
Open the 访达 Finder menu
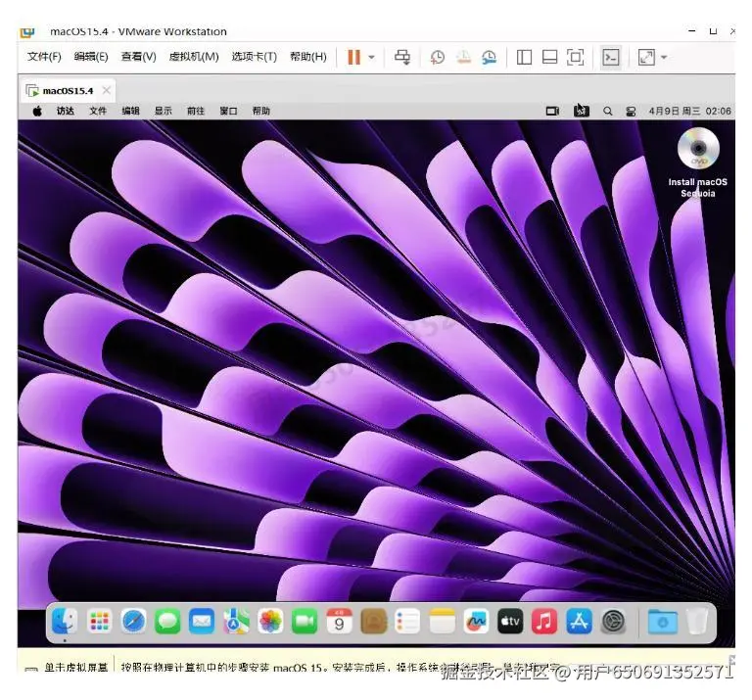[66, 111]
